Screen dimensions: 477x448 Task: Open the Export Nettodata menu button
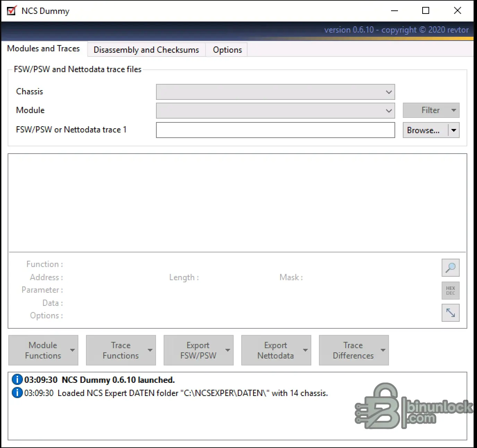tap(276, 350)
